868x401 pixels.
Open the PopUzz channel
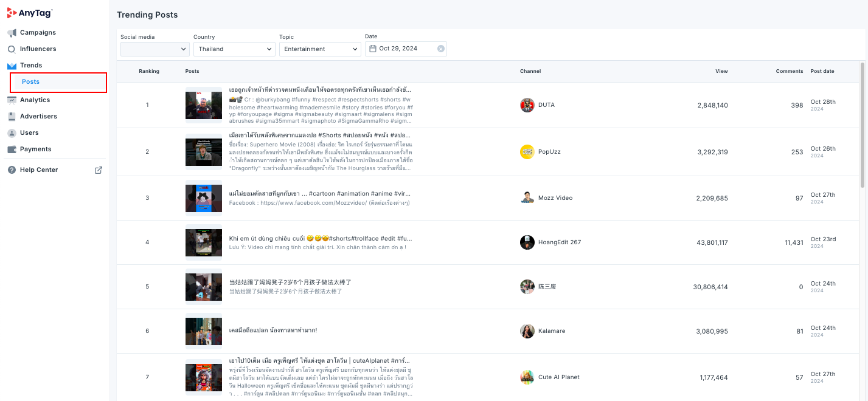coord(549,152)
